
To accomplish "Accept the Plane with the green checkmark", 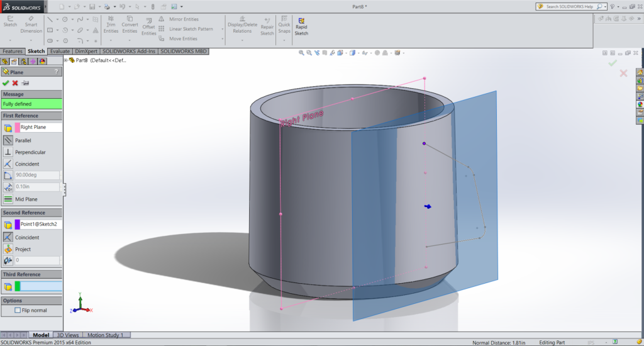I will [5, 83].
